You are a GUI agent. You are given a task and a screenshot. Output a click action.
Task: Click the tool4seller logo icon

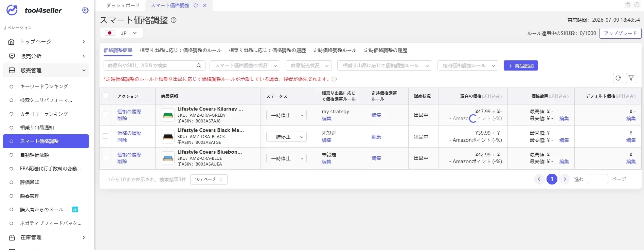12,10
